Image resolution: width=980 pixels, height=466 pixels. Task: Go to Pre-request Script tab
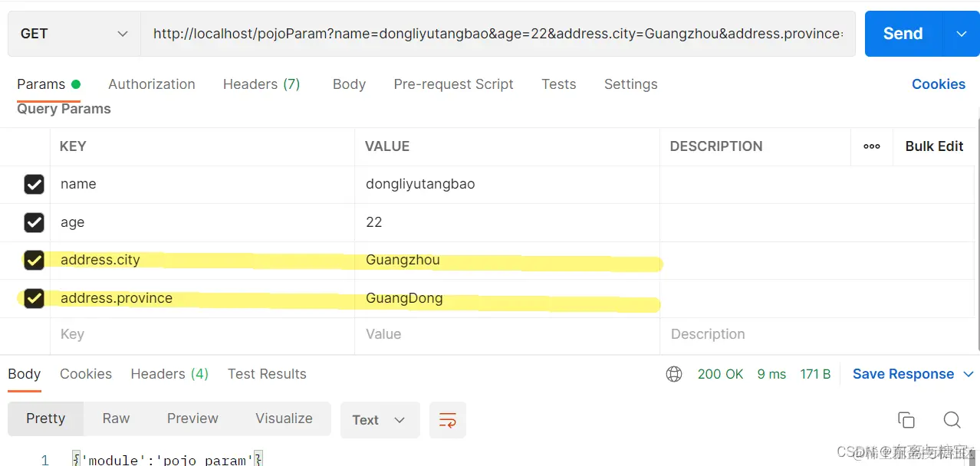click(x=453, y=84)
